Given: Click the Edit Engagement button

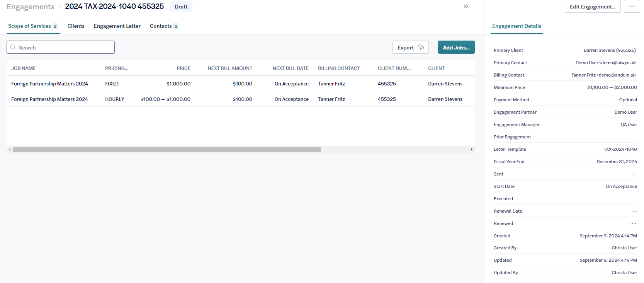Looking at the screenshot, I should pyautogui.click(x=593, y=7).
